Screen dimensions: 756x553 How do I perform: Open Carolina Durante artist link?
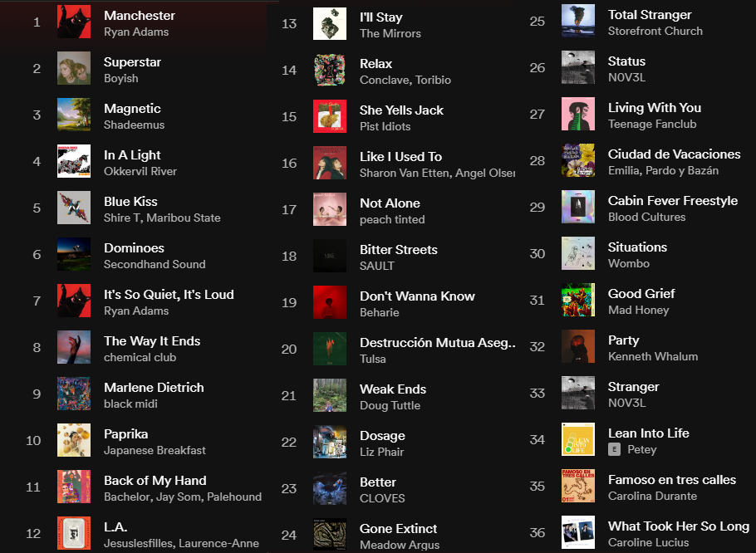pos(652,497)
